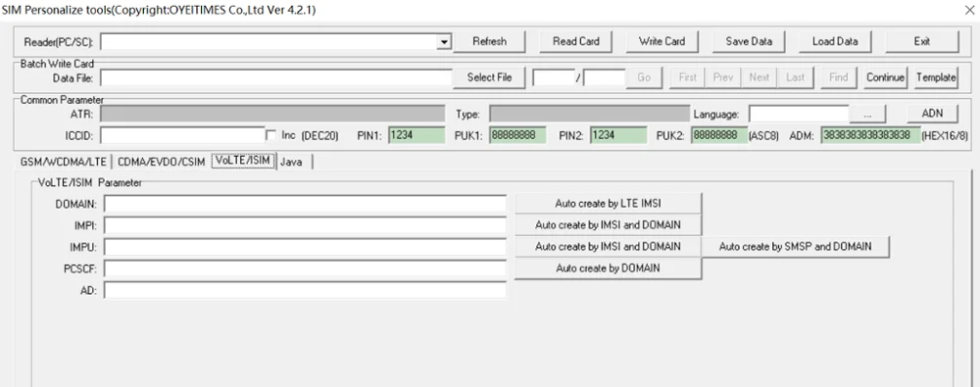Click the PIN1 field showing 1234
The height and width of the screenshot is (387, 980).
tap(416, 135)
